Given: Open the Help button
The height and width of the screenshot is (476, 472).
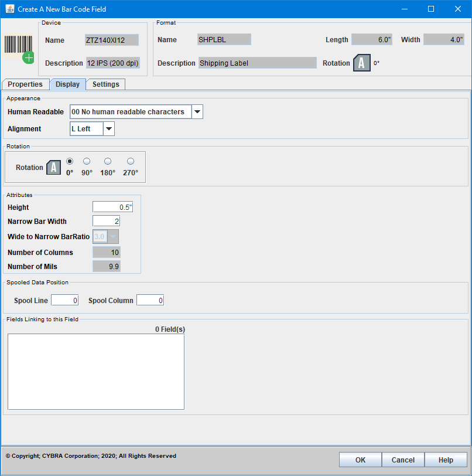Looking at the screenshot, I should [x=446, y=460].
